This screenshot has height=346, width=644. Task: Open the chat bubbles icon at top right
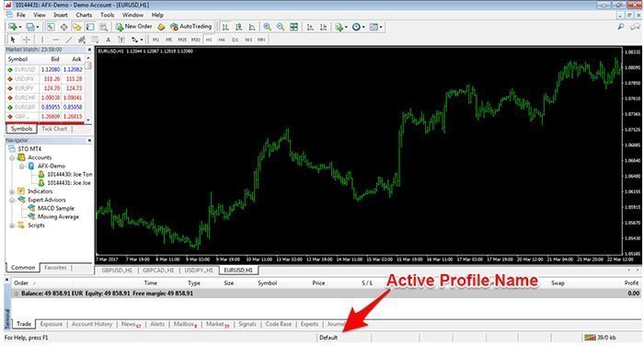tap(636, 27)
